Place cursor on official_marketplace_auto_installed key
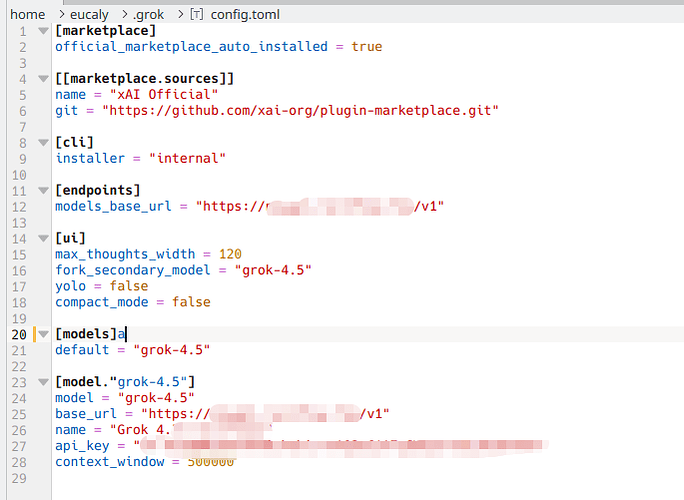This screenshot has height=500, width=684. 191,47
